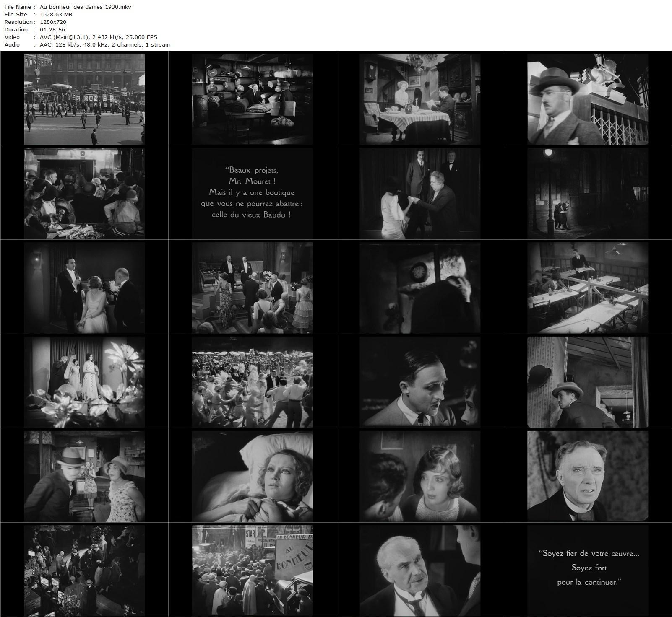
Task: Select the 'Beaux projets, Mr. Mouret' intertitle frame
Action: pyautogui.click(x=252, y=193)
